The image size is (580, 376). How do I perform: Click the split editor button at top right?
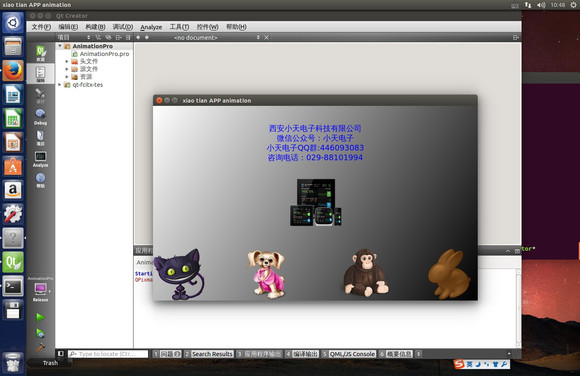[516, 37]
